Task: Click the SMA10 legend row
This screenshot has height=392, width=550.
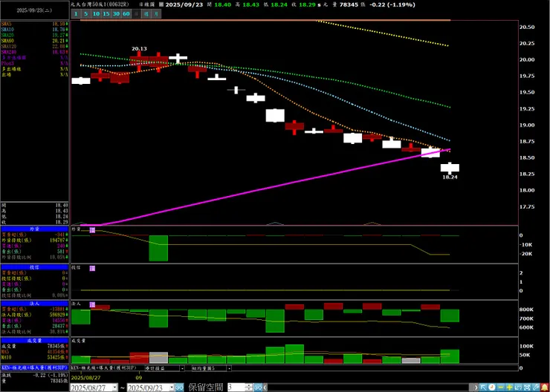Action: coord(34,30)
